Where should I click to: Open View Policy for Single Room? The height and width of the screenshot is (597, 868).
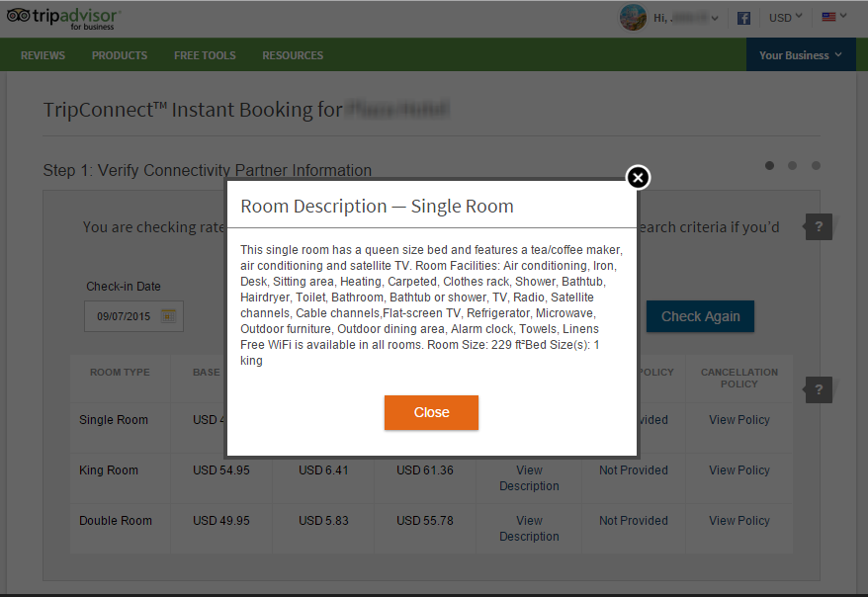pos(739,420)
